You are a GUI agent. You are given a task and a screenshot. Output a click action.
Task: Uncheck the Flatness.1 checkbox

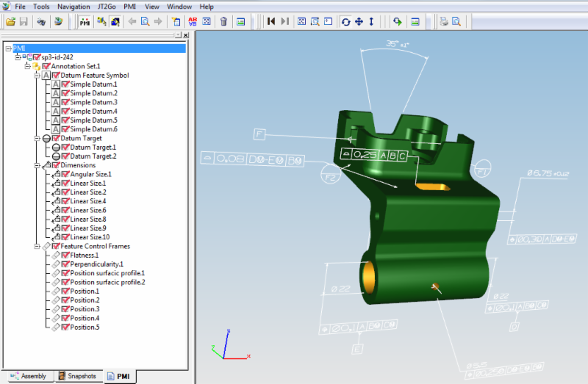coord(65,256)
